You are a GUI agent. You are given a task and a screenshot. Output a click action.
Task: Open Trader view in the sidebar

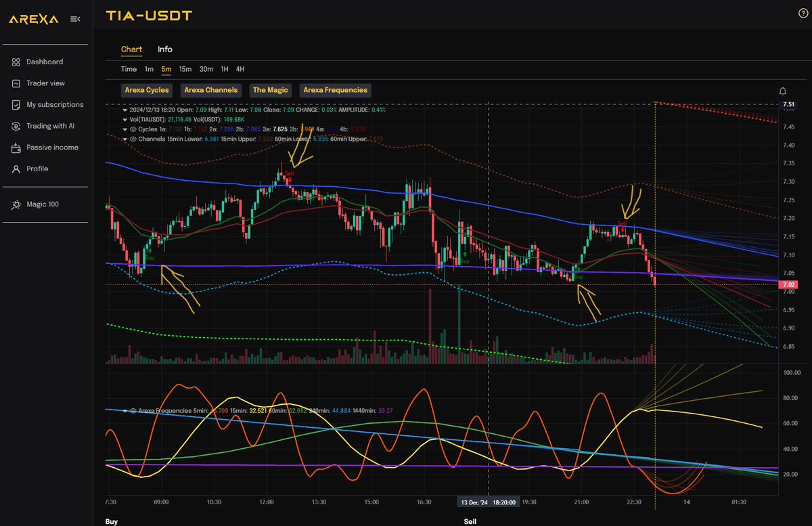point(44,83)
